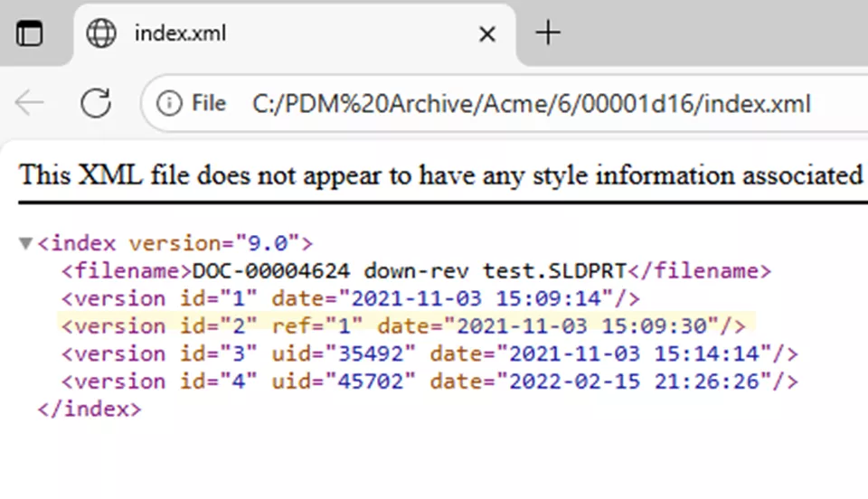Close the index.xml tab
The width and height of the screenshot is (868, 499).
[x=487, y=34]
